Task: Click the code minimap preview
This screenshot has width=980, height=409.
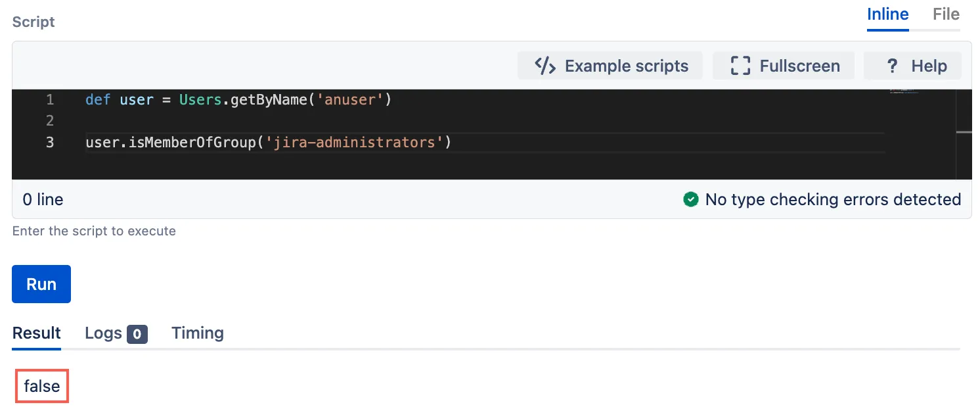Action: [904, 91]
